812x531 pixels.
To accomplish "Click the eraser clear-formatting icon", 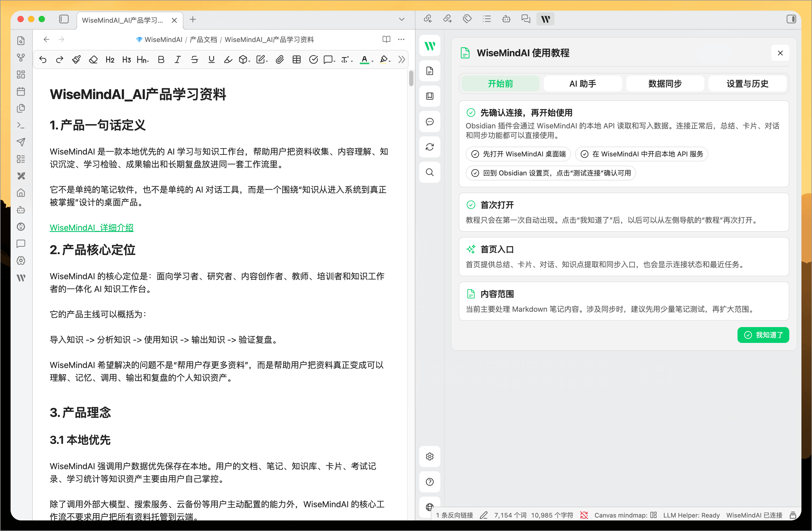I will click(93, 60).
